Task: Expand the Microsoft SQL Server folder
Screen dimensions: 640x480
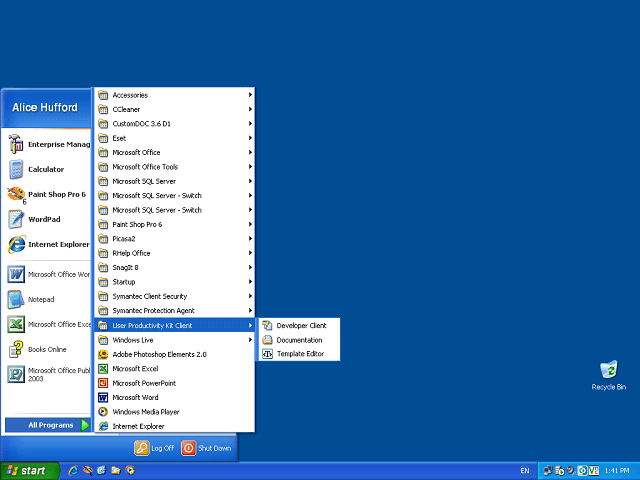Action: point(174,181)
